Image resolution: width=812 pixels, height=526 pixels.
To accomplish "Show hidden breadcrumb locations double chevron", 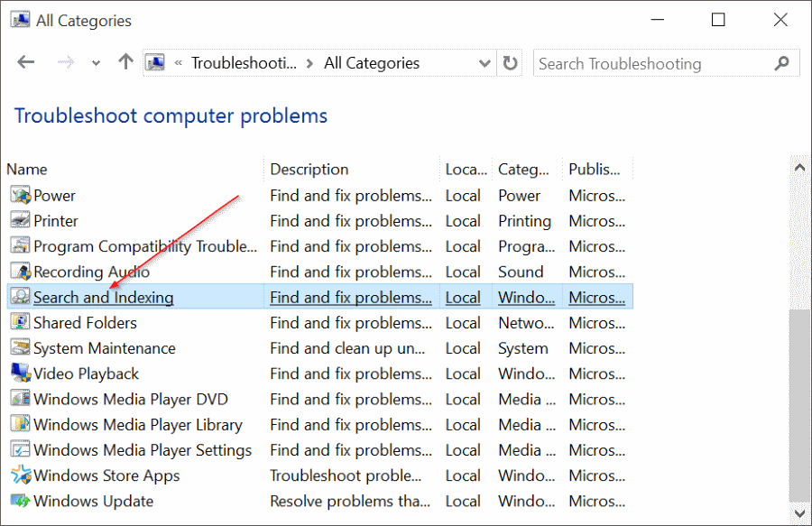I will pyautogui.click(x=178, y=63).
